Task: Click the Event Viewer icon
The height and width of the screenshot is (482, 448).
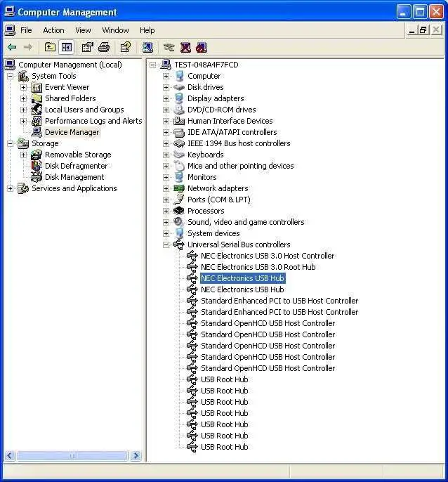Action: click(37, 87)
